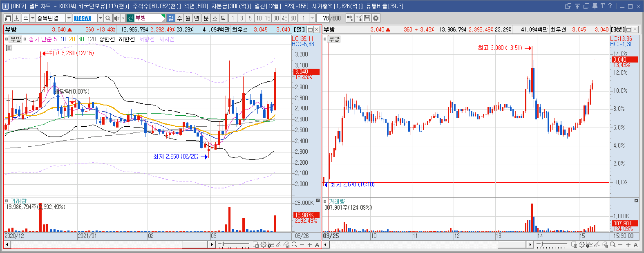Select the 3 minute interval button

point(241,18)
